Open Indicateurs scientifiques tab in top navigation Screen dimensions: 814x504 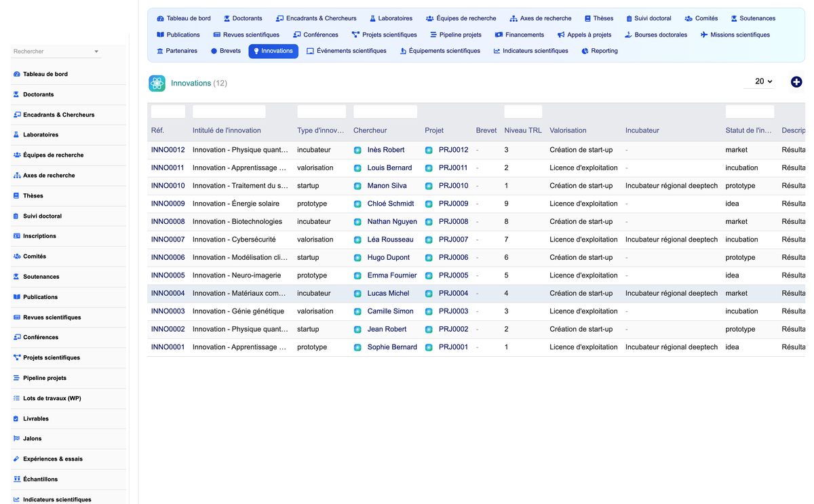click(531, 51)
